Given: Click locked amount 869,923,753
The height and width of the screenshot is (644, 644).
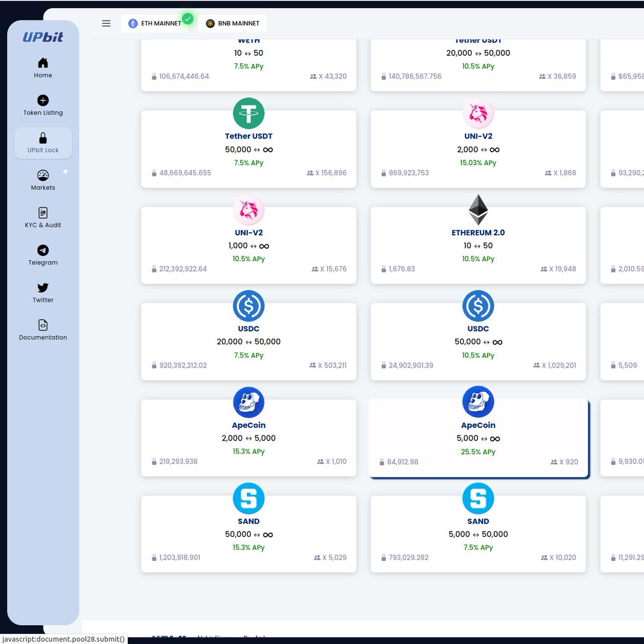Looking at the screenshot, I should click(x=409, y=173).
